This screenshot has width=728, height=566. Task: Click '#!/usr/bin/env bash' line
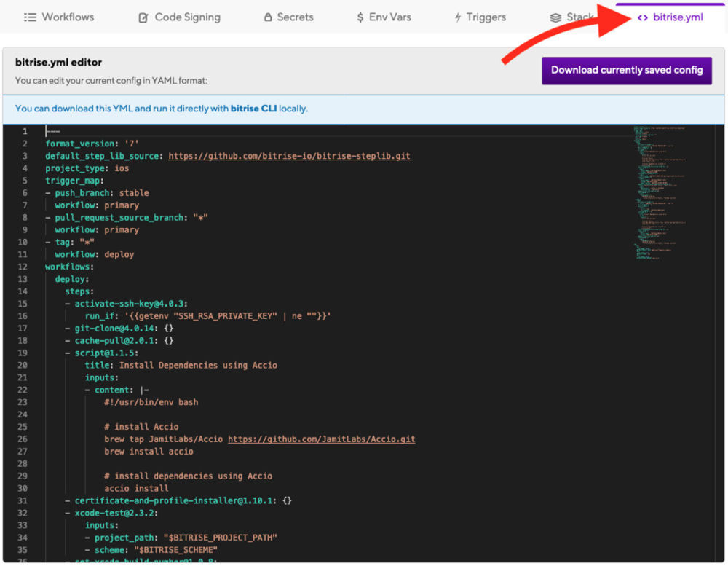[x=151, y=402]
